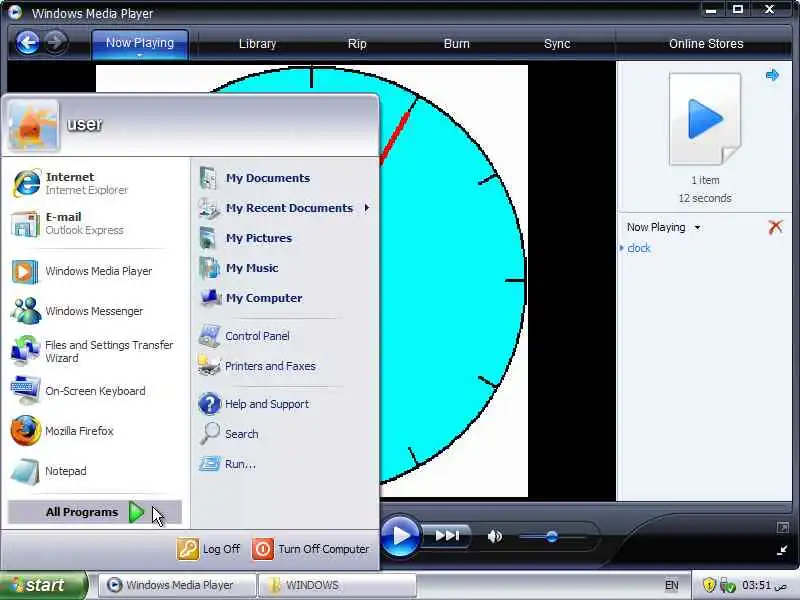Open Search from Start menu

285,434
